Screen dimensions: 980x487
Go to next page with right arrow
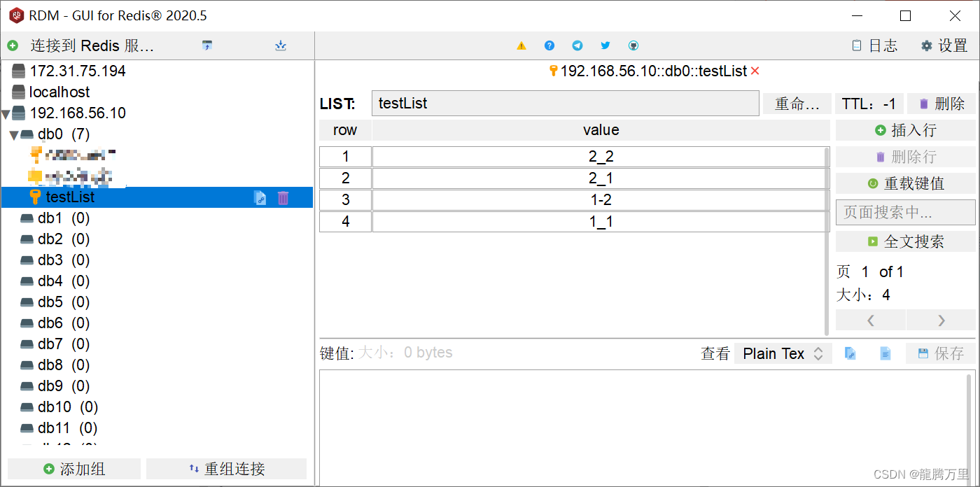tap(941, 320)
